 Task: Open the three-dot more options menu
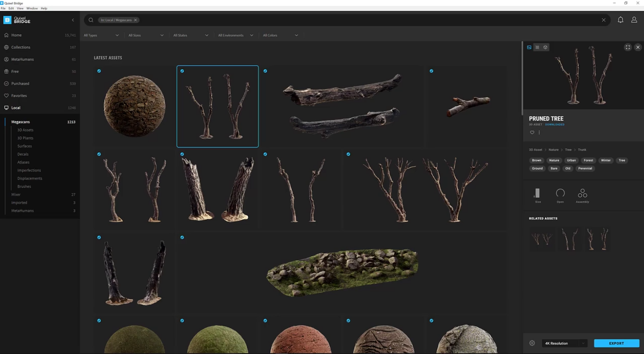(539, 132)
